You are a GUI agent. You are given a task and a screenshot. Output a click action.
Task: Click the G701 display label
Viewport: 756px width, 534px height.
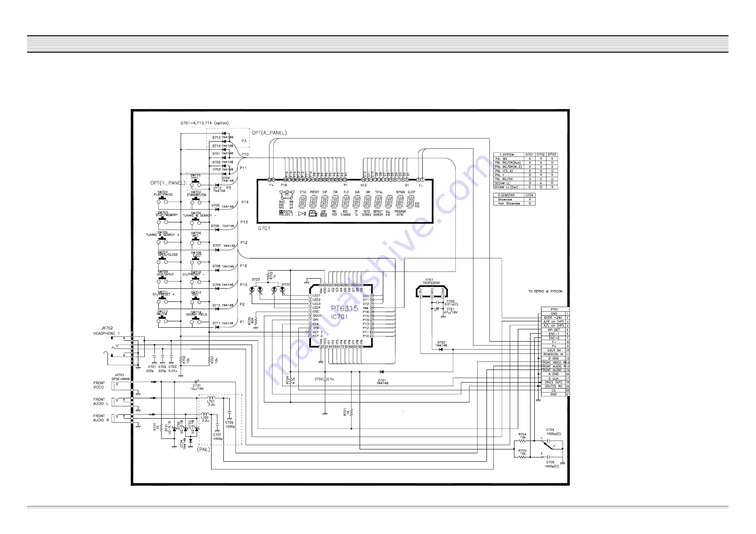[264, 228]
